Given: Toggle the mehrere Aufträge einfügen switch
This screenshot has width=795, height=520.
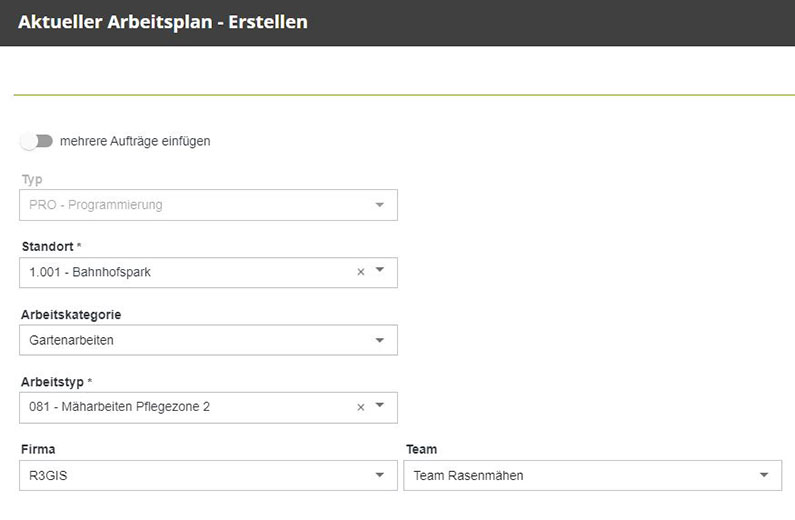Looking at the screenshot, I should click(x=37, y=141).
